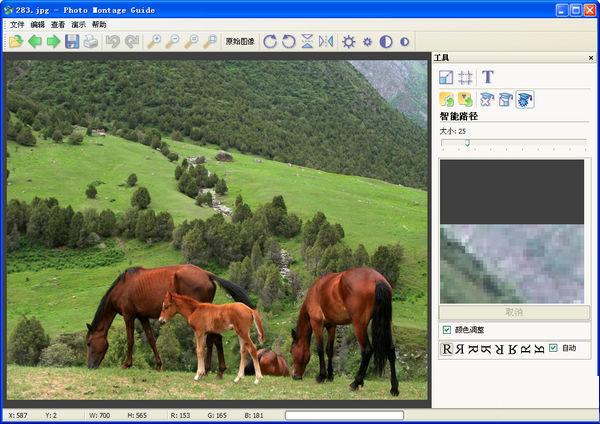The height and width of the screenshot is (424, 600).
Task: Click the 'R: 153' status value
Action: tap(180, 415)
